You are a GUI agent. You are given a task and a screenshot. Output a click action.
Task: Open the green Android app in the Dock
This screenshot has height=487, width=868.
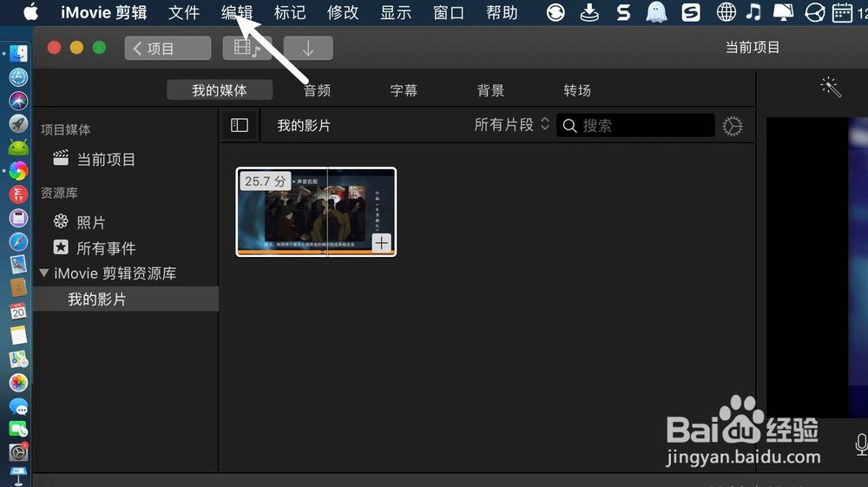point(18,148)
